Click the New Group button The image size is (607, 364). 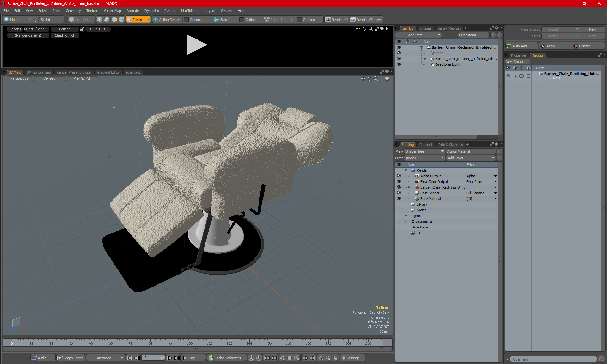point(517,62)
